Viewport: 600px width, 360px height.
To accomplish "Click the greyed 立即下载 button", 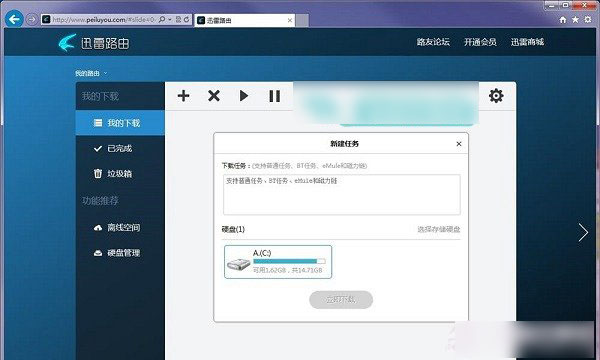I will [341, 300].
